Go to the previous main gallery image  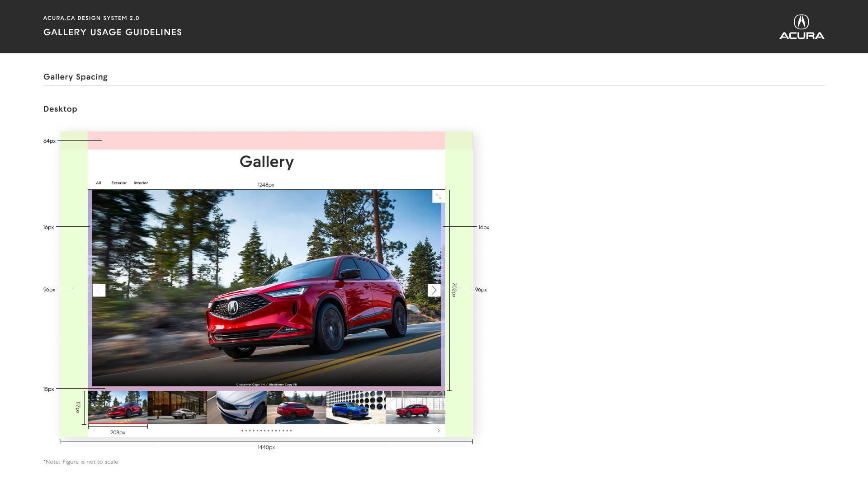tap(99, 290)
